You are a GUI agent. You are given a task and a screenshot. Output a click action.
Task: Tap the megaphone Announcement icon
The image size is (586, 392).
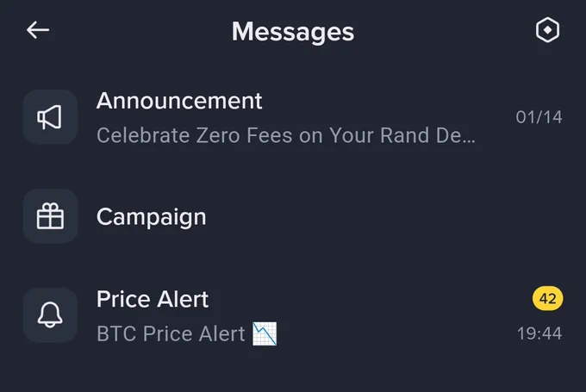(50, 117)
